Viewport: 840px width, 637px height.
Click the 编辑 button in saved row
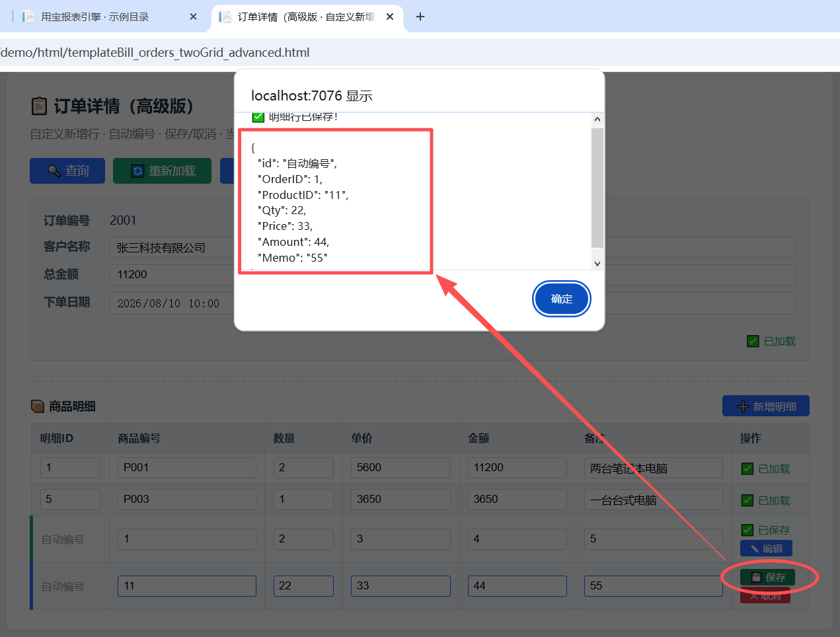tap(766, 548)
